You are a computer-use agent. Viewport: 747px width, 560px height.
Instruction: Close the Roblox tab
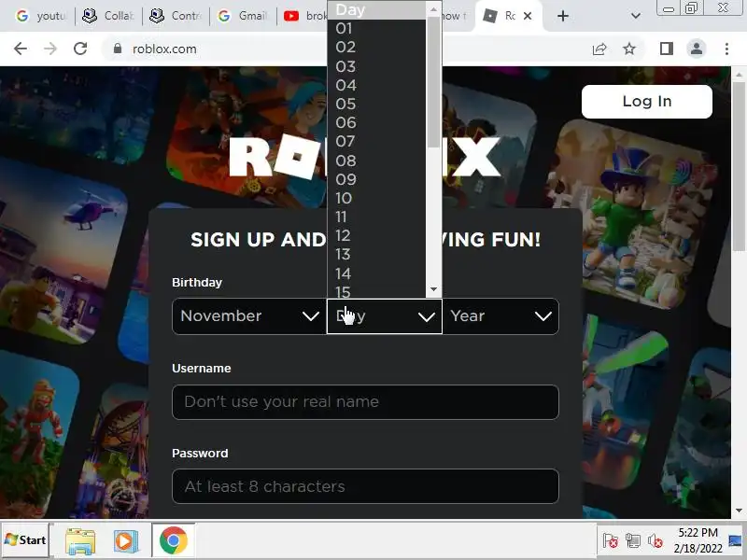(528, 16)
